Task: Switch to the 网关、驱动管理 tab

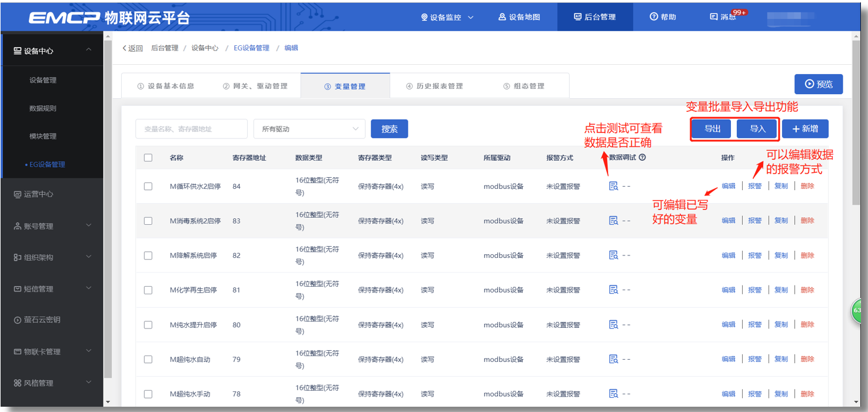Action: tap(255, 86)
